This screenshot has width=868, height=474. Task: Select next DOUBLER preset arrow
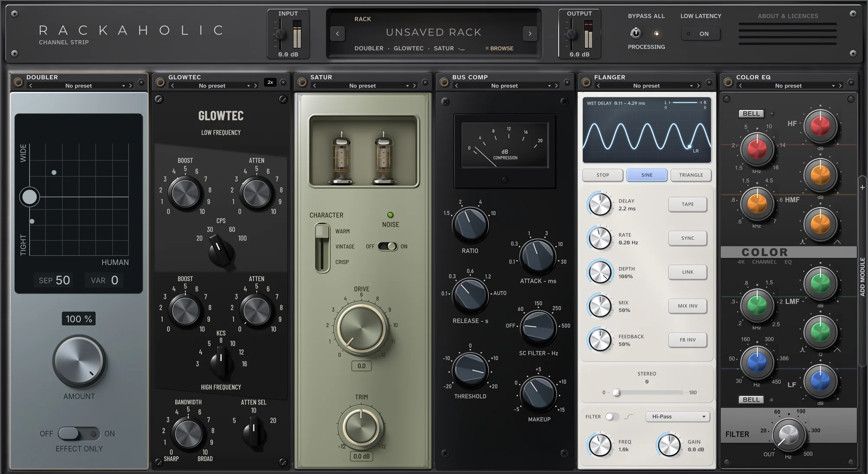[x=130, y=86]
